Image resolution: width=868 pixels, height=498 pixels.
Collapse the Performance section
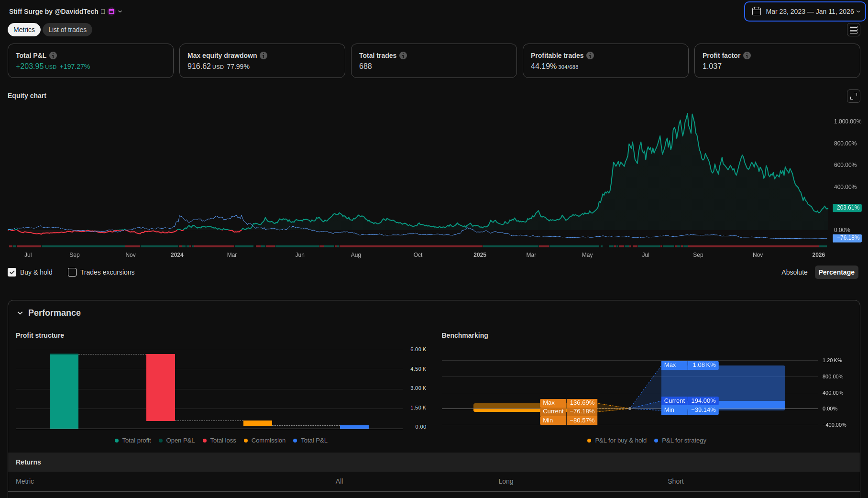click(x=20, y=313)
